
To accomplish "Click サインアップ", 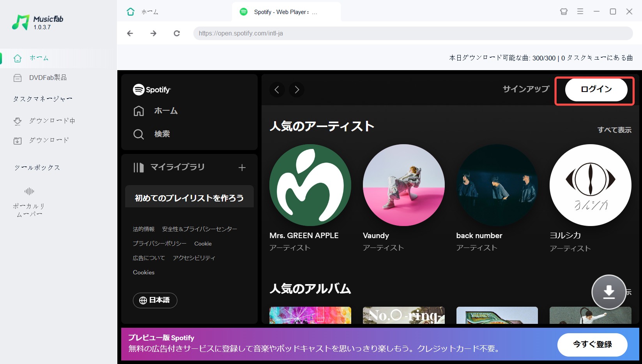I will (x=526, y=89).
